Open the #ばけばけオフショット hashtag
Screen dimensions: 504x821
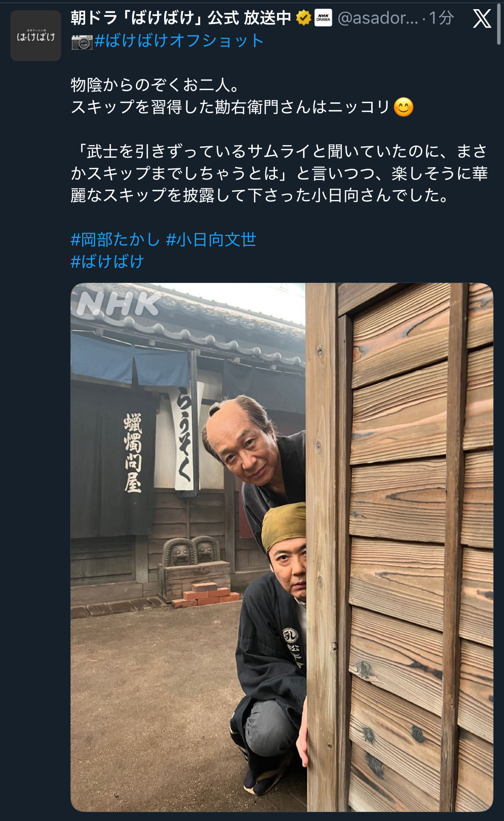click(179, 40)
